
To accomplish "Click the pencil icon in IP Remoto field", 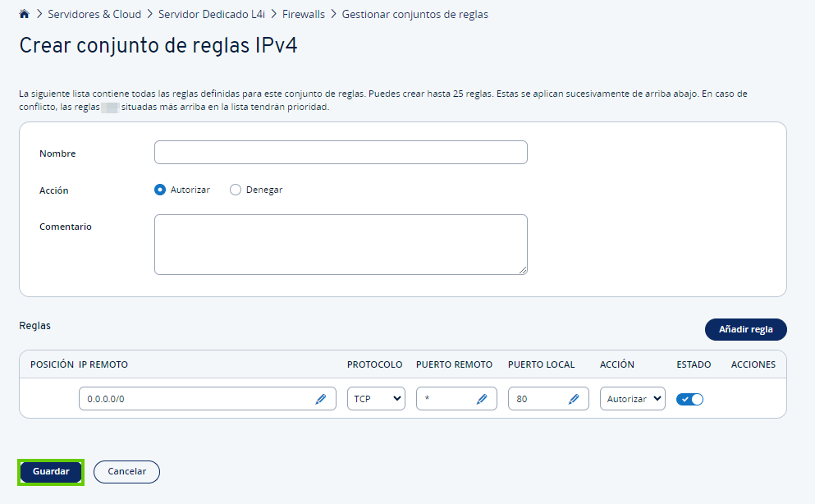I will (320, 399).
